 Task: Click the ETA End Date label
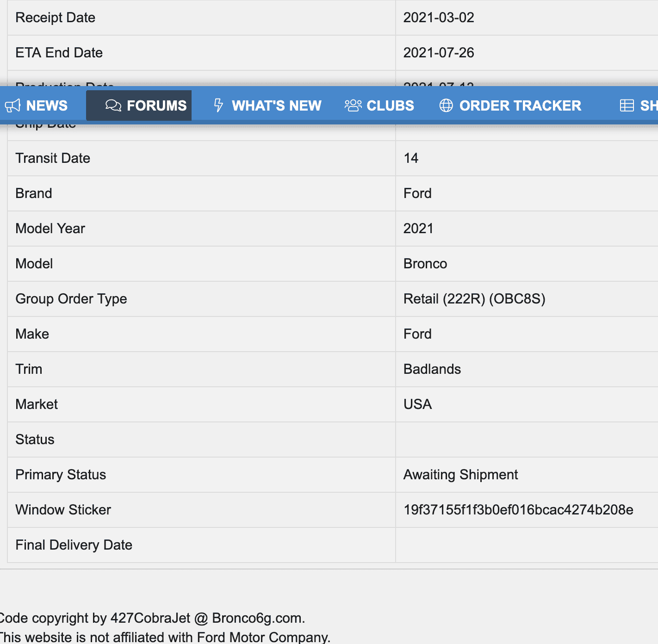tap(59, 53)
